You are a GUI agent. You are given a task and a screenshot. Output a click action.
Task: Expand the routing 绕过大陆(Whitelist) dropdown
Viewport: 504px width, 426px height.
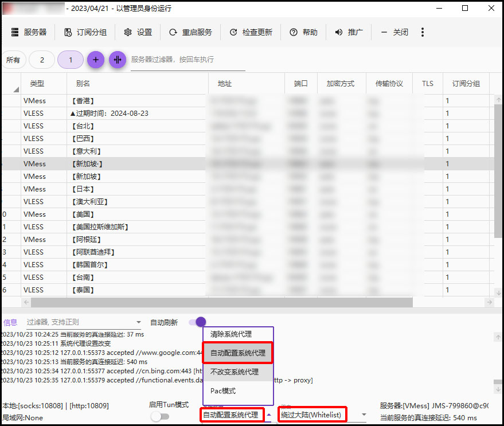point(364,415)
